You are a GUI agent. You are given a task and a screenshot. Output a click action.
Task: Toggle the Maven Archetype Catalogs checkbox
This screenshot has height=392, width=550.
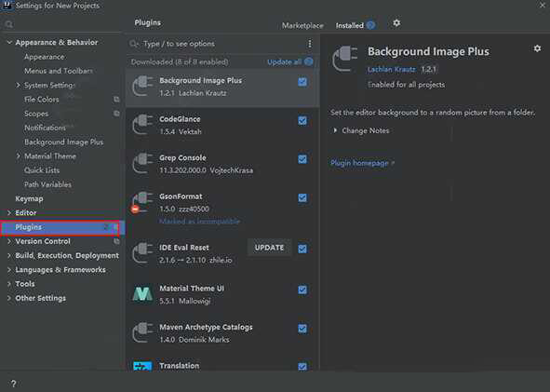pos(302,329)
